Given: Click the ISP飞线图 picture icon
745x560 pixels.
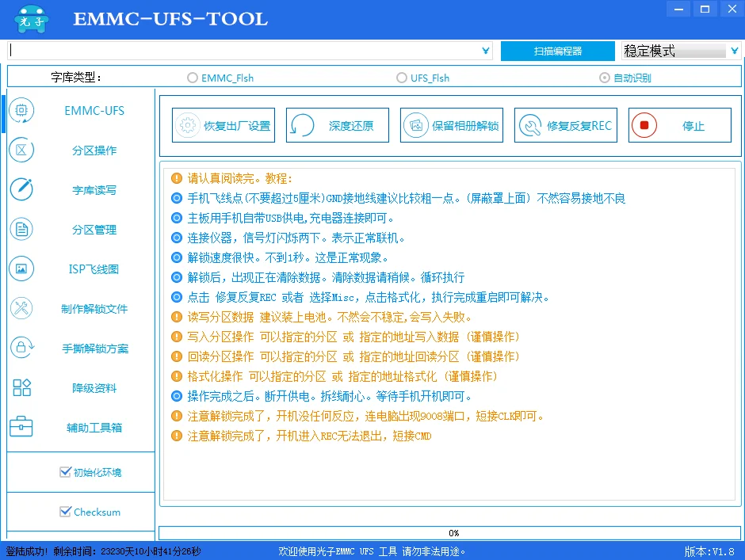Looking at the screenshot, I should (21, 269).
